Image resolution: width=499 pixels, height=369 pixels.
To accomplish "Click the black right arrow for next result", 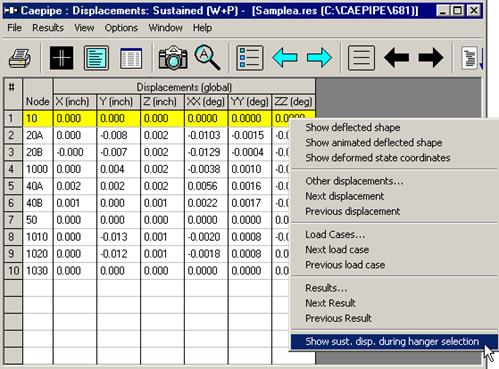I will pyautogui.click(x=431, y=58).
